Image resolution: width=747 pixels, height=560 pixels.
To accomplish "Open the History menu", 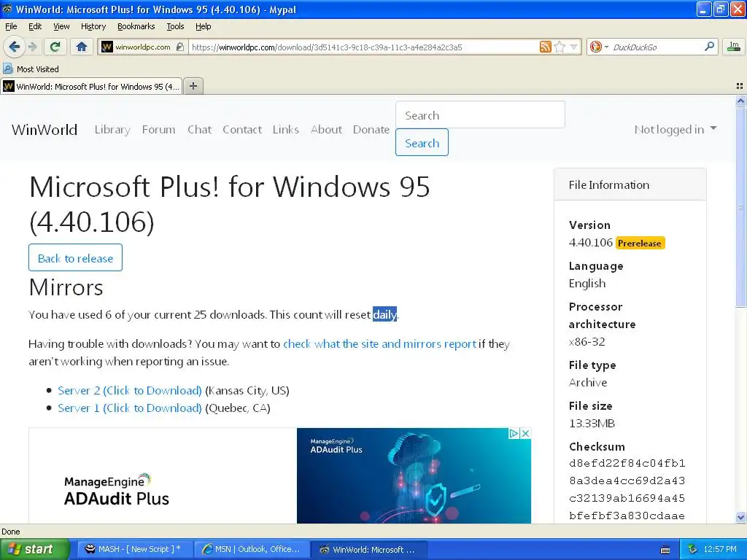I will coord(93,26).
